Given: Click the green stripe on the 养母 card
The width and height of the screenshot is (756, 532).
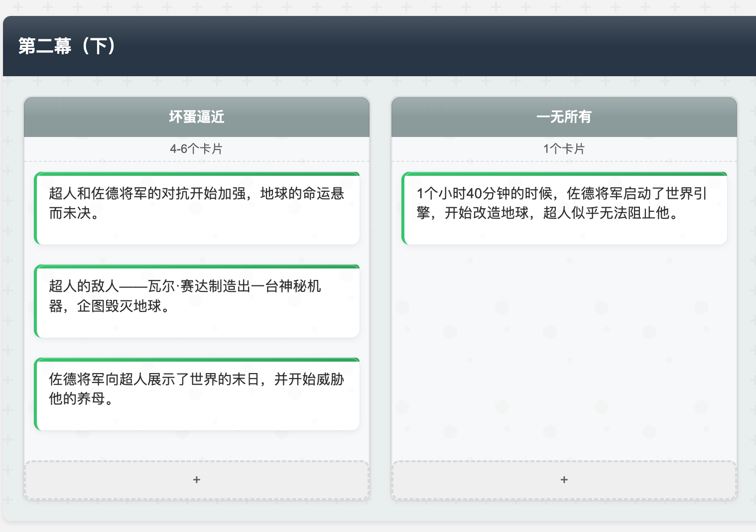Looking at the screenshot, I should [x=37, y=394].
